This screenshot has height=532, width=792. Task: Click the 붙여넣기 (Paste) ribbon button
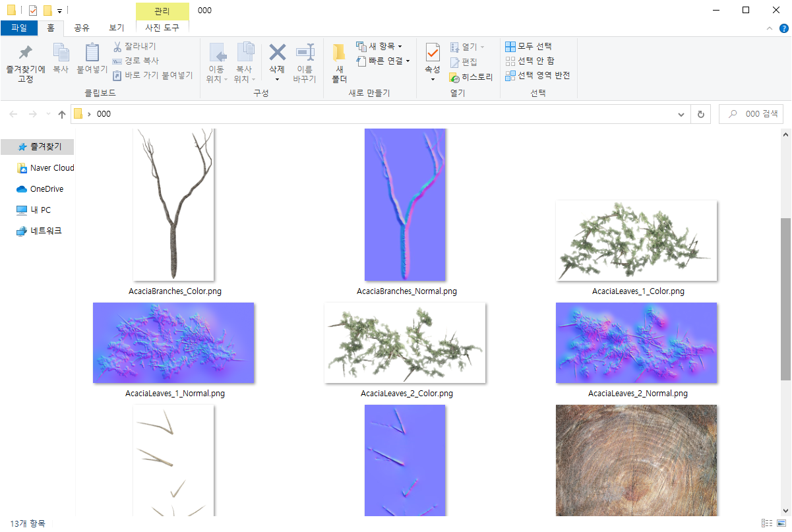click(92, 58)
